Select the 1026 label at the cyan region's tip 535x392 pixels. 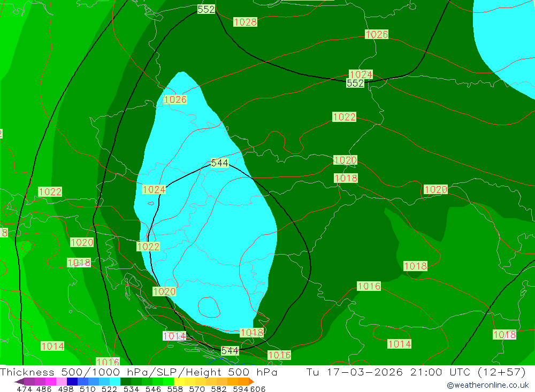pyautogui.click(x=175, y=99)
